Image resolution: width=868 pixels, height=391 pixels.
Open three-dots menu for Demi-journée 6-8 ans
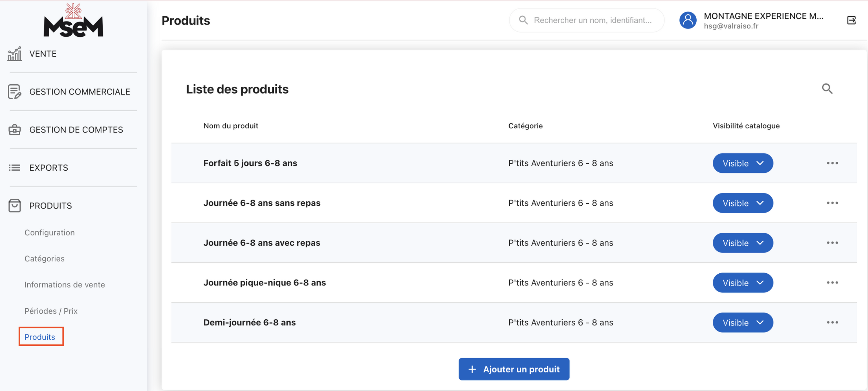click(x=832, y=323)
